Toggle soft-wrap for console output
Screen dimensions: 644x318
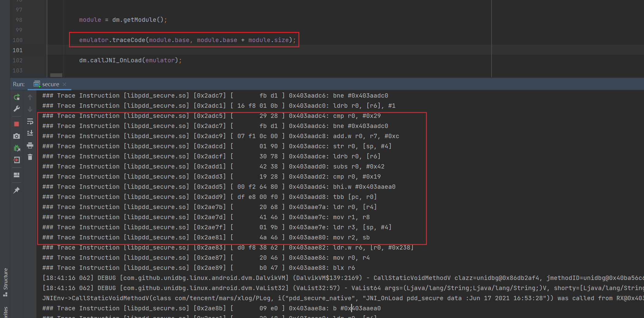[30, 122]
